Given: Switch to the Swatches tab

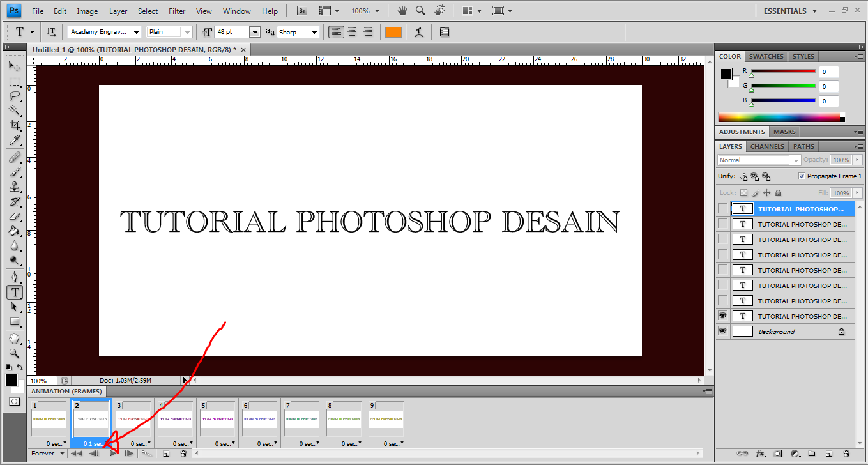Looking at the screenshot, I should pos(766,56).
